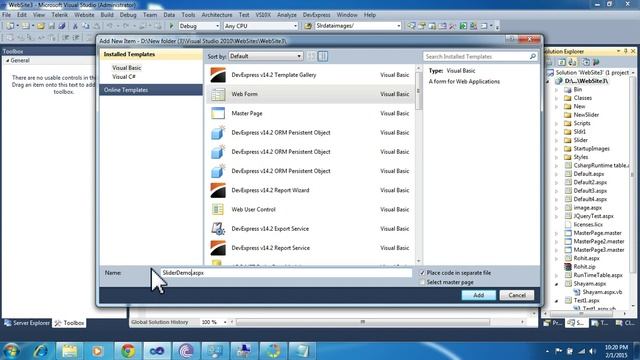Screen dimensions: 640x360
Task: Open the Architecture menu
Action: pyautogui.click(x=217, y=15)
